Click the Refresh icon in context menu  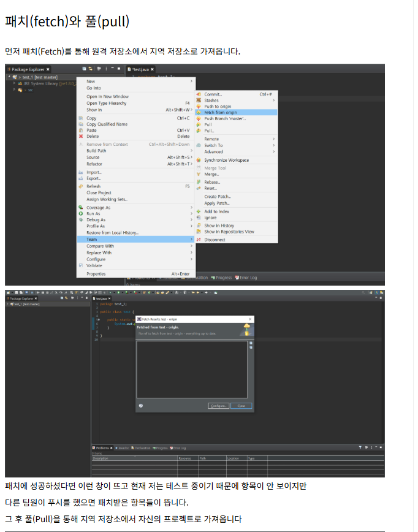tap(81, 186)
